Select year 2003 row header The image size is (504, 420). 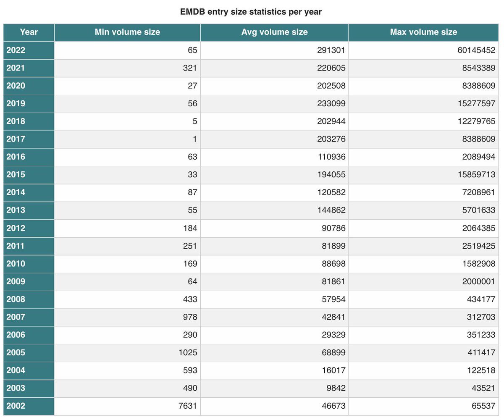(x=29, y=388)
